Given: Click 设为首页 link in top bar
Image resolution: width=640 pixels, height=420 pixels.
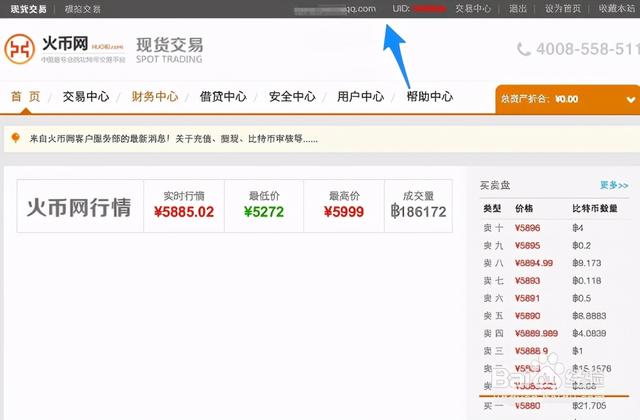Looking at the screenshot, I should pyautogui.click(x=562, y=9).
